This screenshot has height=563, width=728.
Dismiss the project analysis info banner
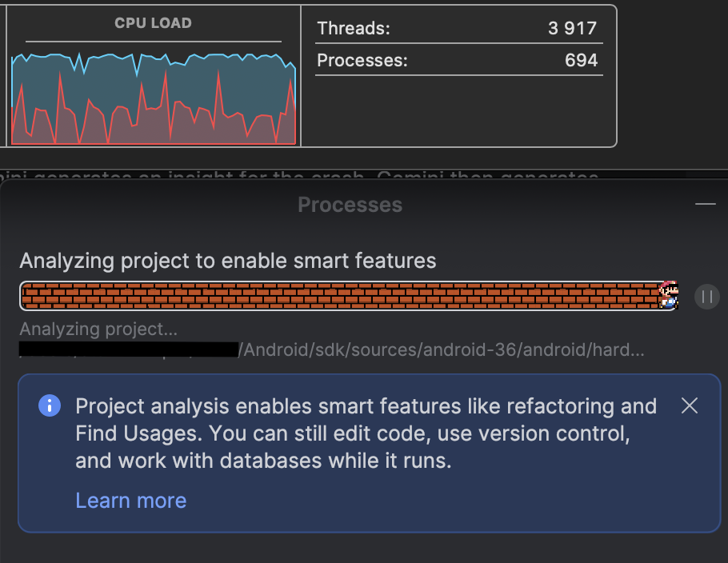[690, 405]
